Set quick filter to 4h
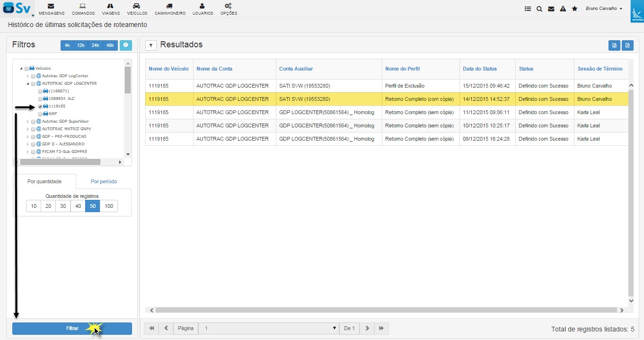644x340 pixels. [67, 45]
